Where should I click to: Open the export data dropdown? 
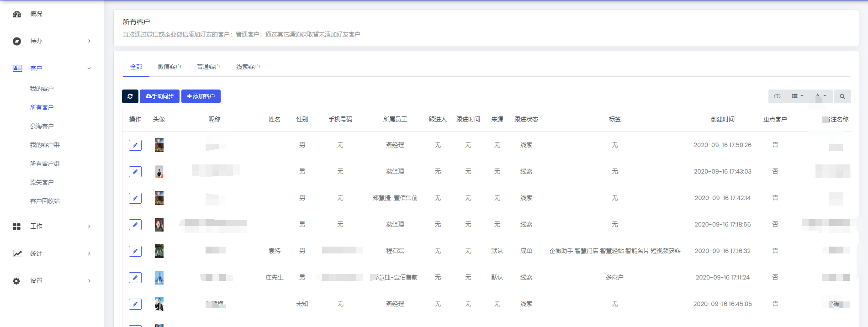coord(820,96)
